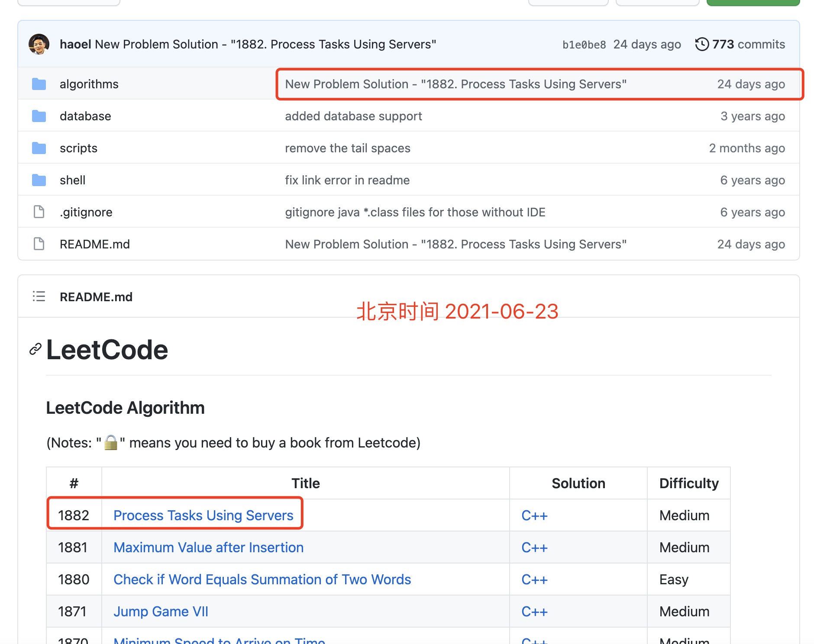Open README.md row commit message link

[x=456, y=244]
